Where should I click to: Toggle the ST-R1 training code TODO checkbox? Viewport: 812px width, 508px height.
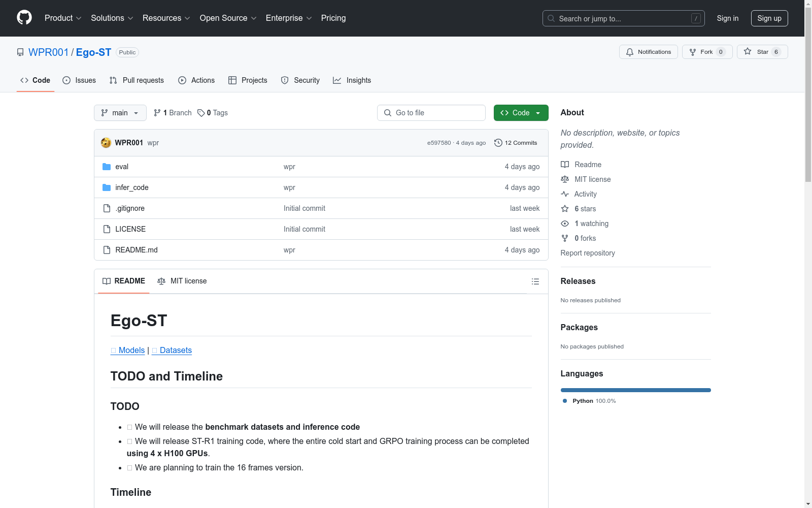pyautogui.click(x=129, y=441)
